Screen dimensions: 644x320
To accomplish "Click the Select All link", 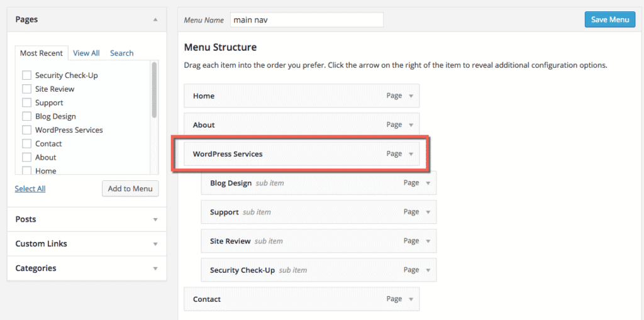I will [30, 189].
